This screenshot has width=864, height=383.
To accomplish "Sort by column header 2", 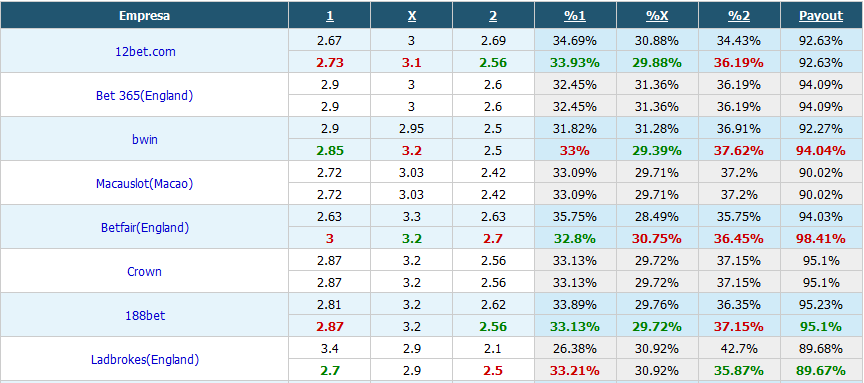I will click(x=493, y=16).
